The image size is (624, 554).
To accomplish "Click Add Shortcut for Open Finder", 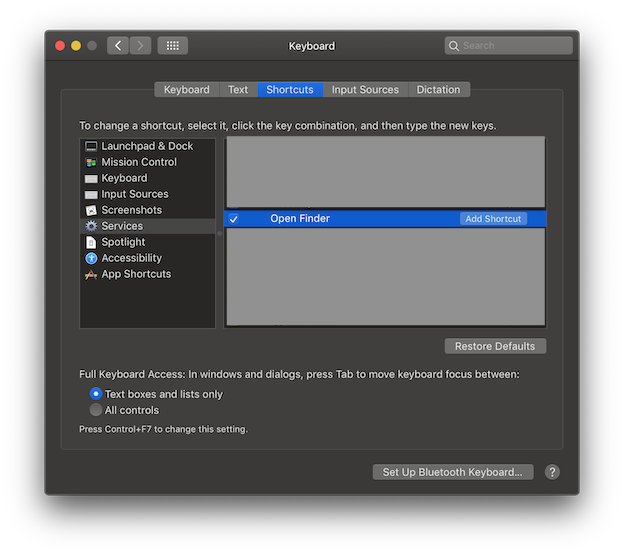I will (493, 219).
